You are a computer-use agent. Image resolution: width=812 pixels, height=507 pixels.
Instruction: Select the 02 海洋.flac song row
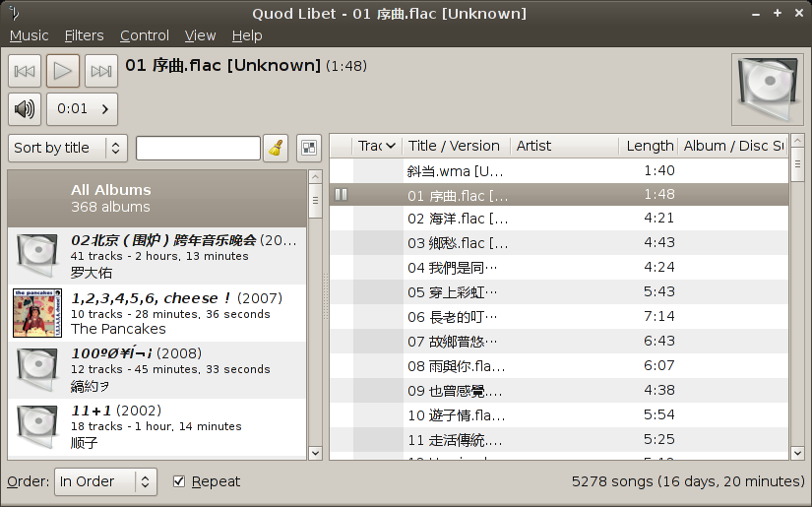(559, 218)
